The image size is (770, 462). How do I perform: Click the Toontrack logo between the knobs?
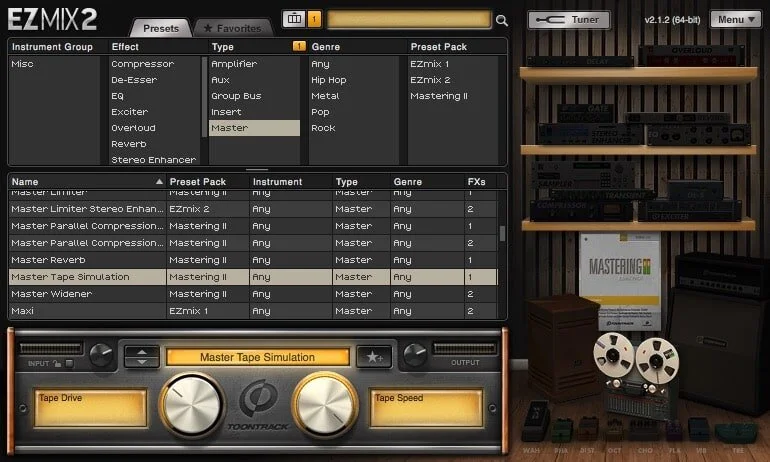[258, 406]
